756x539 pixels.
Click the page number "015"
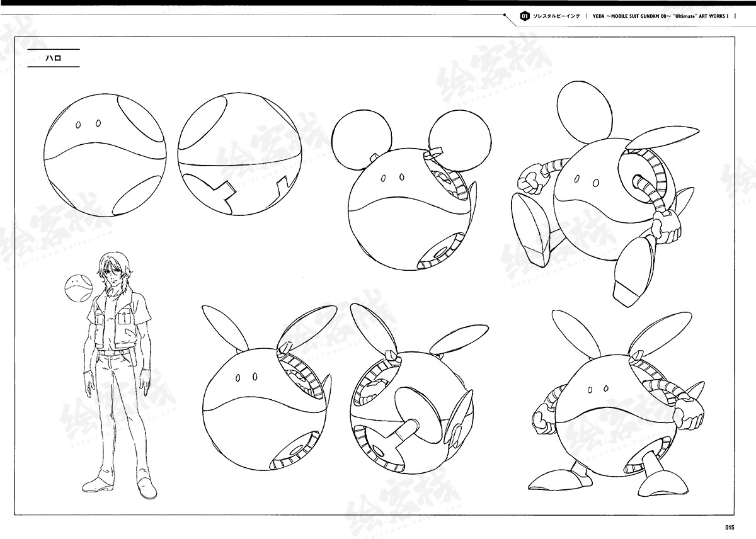tap(730, 528)
